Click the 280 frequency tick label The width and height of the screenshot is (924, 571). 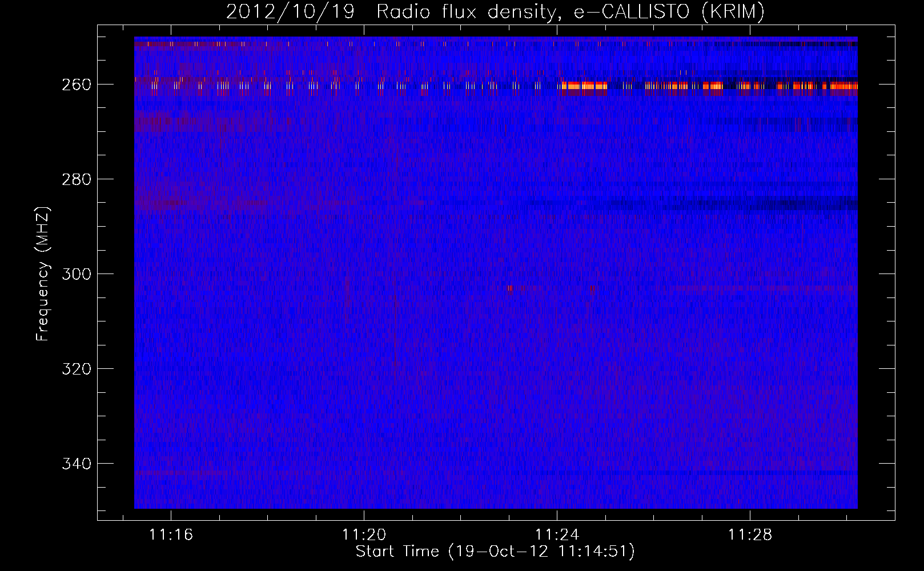coord(77,179)
